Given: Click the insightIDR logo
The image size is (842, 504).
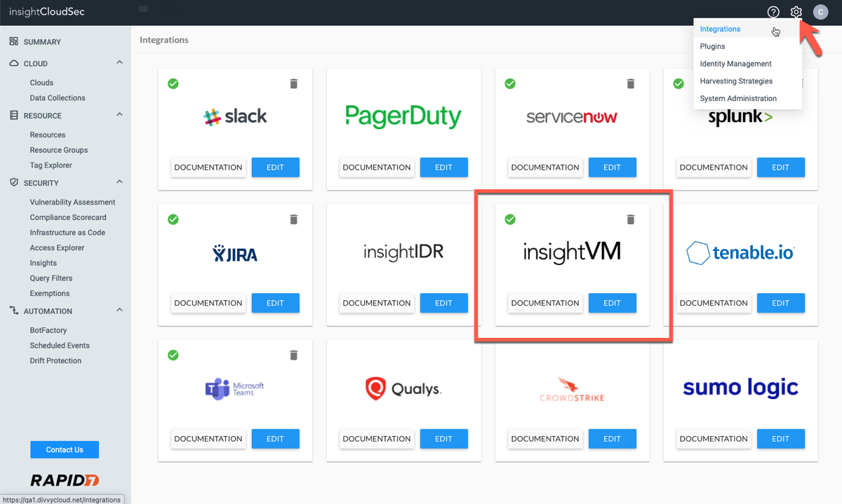Looking at the screenshot, I should [x=403, y=252].
